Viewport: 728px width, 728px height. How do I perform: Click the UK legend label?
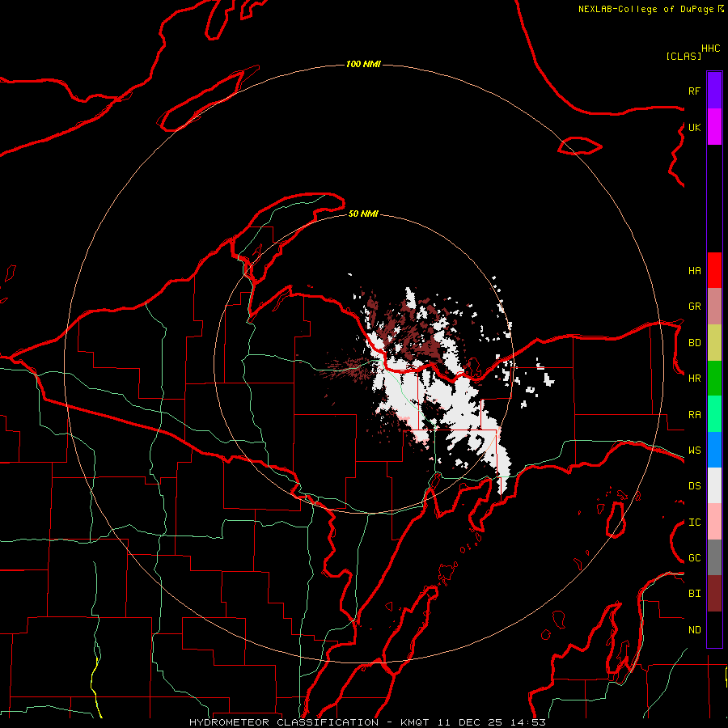(694, 127)
